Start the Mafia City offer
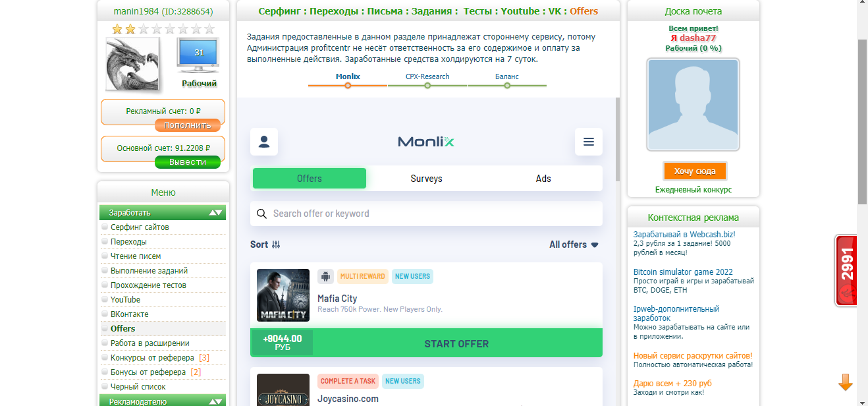This screenshot has height=406, width=868. pyautogui.click(x=456, y=343)
